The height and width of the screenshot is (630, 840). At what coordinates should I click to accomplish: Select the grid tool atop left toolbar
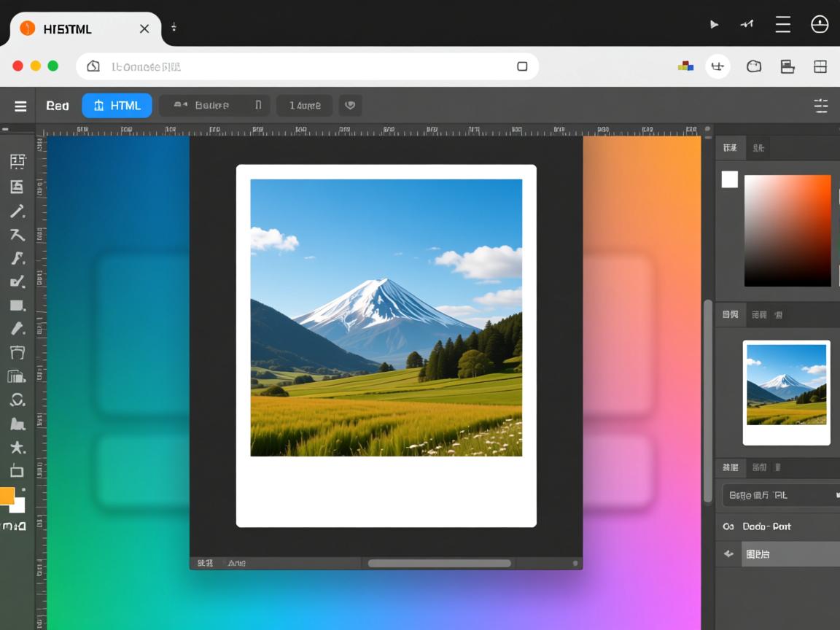click(x=17, y=162)
